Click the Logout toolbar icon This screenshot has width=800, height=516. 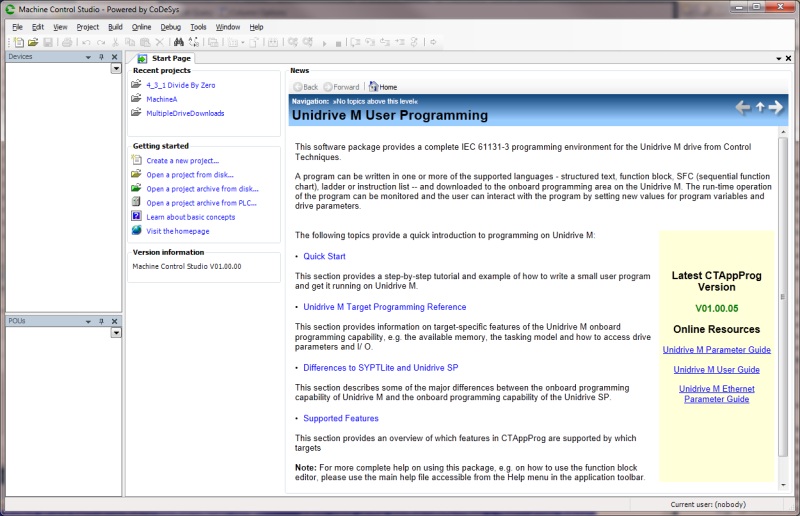pyautogui.click(x=308, y=42)
